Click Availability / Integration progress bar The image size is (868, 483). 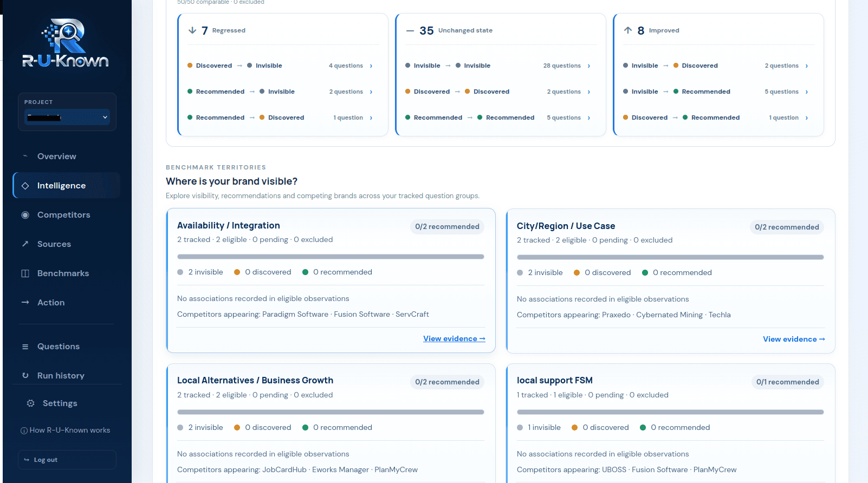[x=331, y=257]
